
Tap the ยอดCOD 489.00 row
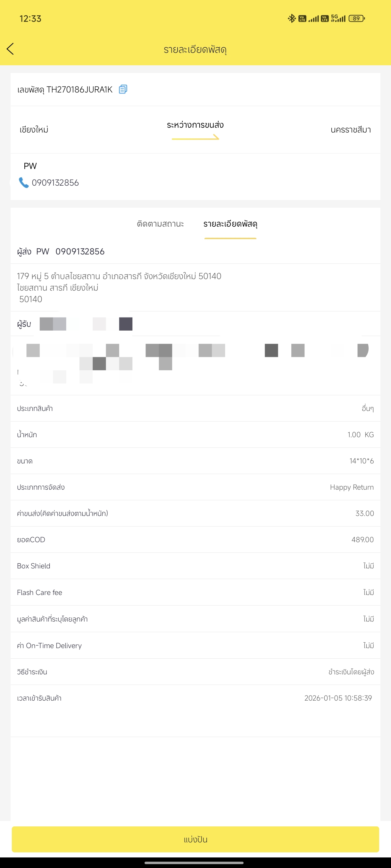tap(195, 540)
